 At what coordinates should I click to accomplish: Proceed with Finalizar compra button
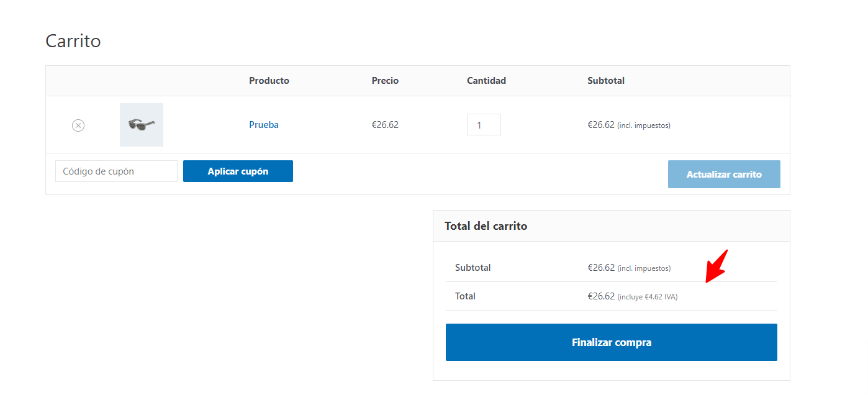coord(612,342)
